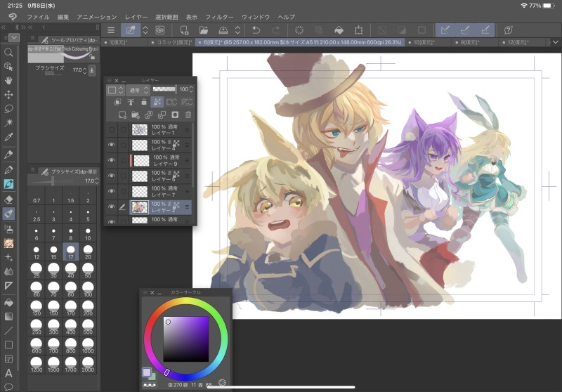562x392 pixels.
Task: Create layer mask in Layer panel
Action: (175, 115)
